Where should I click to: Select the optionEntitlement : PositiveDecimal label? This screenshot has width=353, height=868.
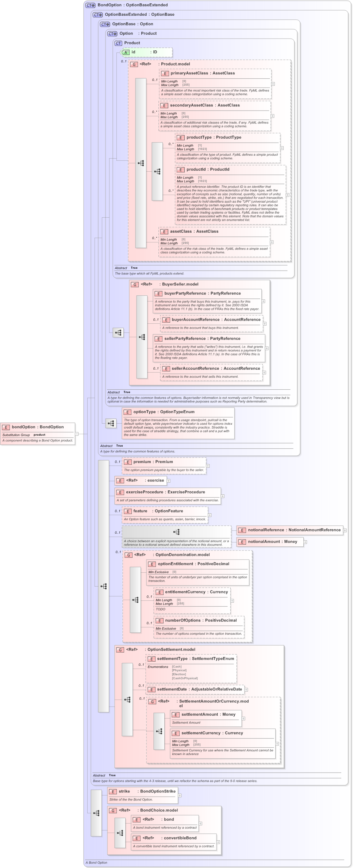click(193, 564)
